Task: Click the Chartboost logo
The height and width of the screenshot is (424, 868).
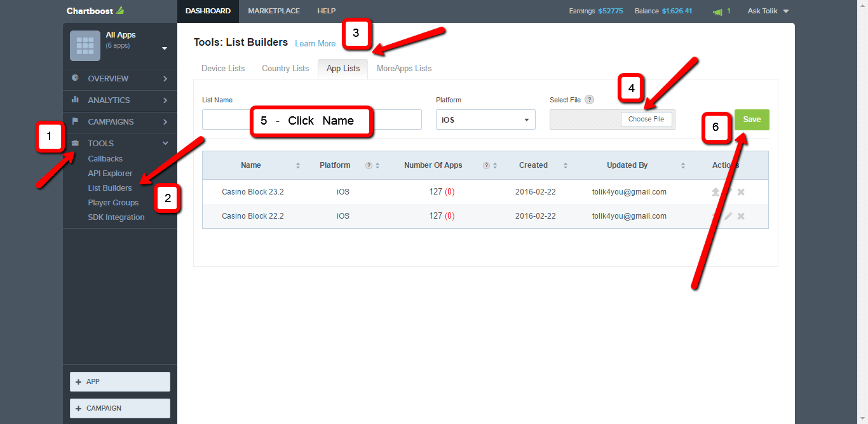Action: click(x=95, y=11)
